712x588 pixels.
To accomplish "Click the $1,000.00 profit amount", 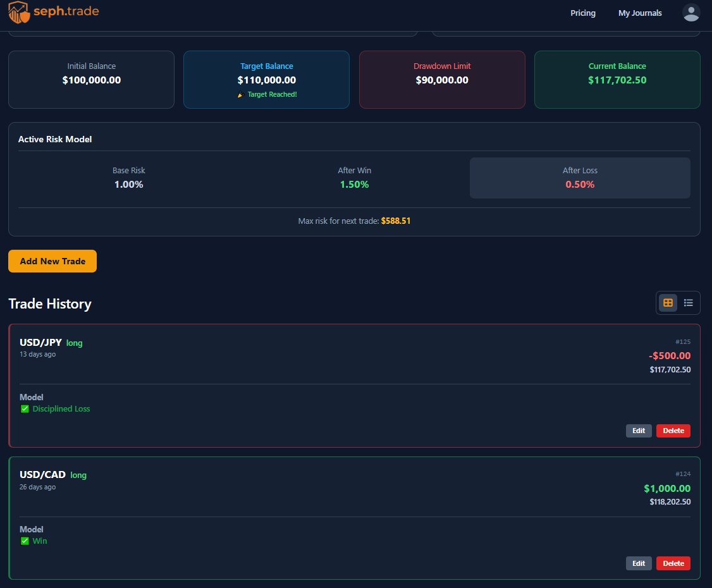I will (x=667, y=489).
